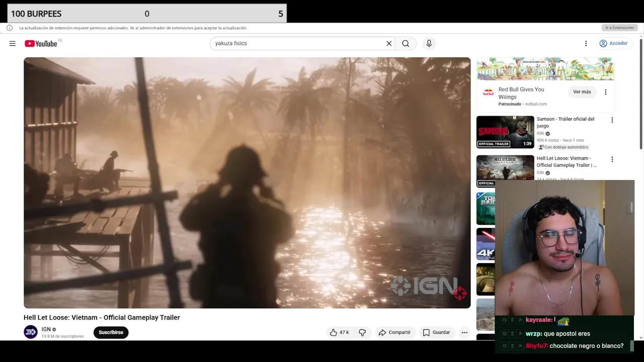The height and width of the screenshot is (362, 644).
Task: Save the video with Guardar
Action: (436, 332)
